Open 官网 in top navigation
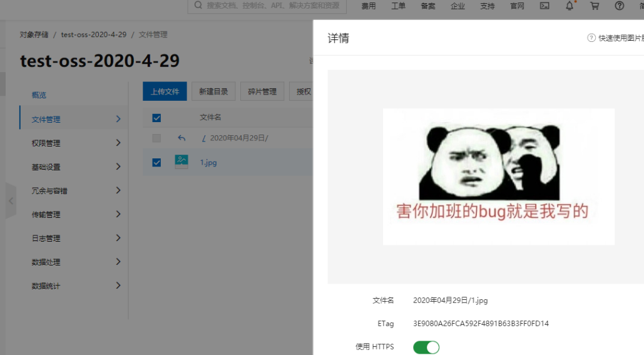Screen dimensions: 644x355 tap(517, 6)
